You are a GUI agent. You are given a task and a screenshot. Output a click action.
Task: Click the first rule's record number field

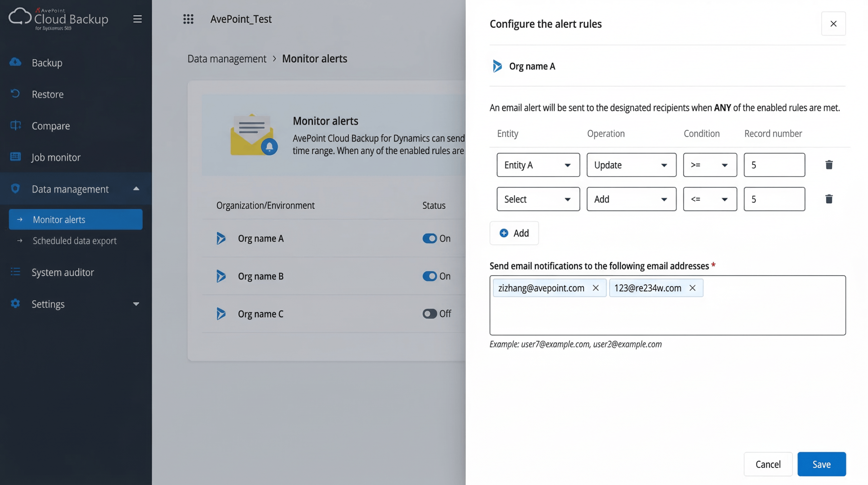click(774, 165)
